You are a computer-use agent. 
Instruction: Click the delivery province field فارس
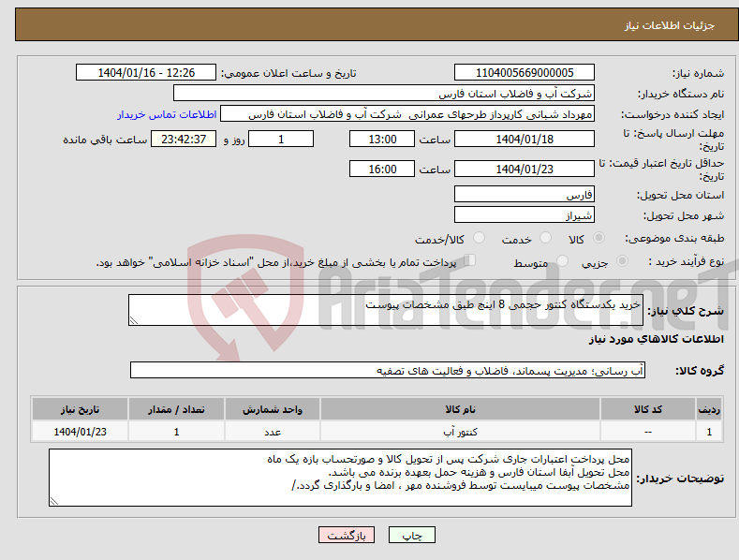525,194
